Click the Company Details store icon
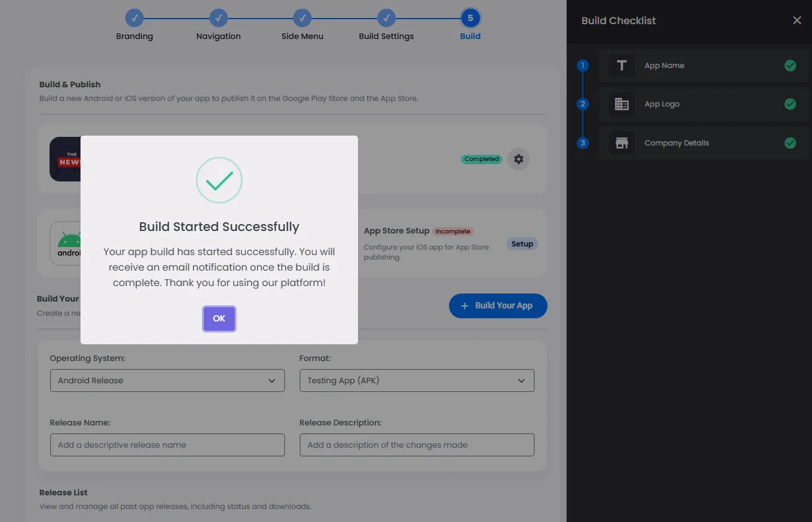Image resolution: width=812 pixels, height=522 pixels. pyautogui.click(x=621, y=143)
